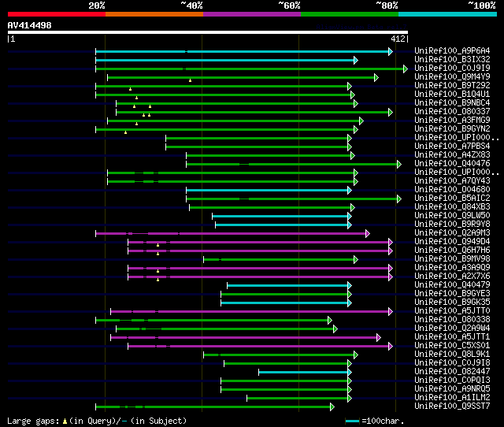Screen dimensions: 504x427
Task: Select label UniRef100_Q40479
Action: 452,285
